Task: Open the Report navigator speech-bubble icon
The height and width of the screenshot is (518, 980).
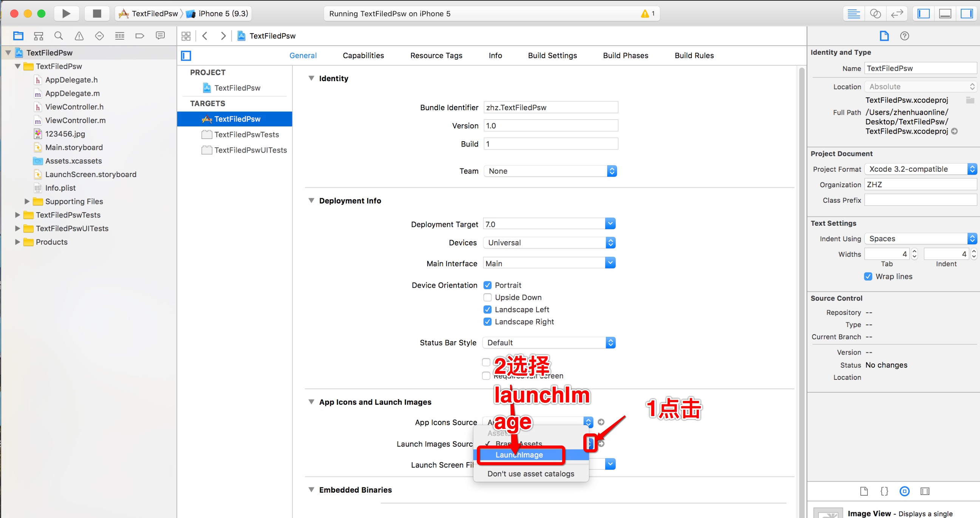Action: coord(160,36)
